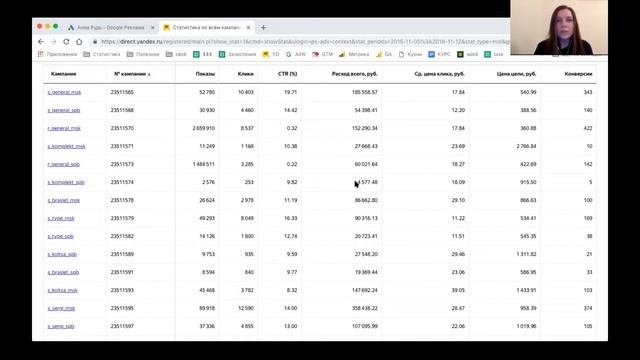Viewport: 640px width, 360px height.
Task: Close the Статистика по всем кампаниям tab
Action: pyautogui.click(x=248, y=28)
